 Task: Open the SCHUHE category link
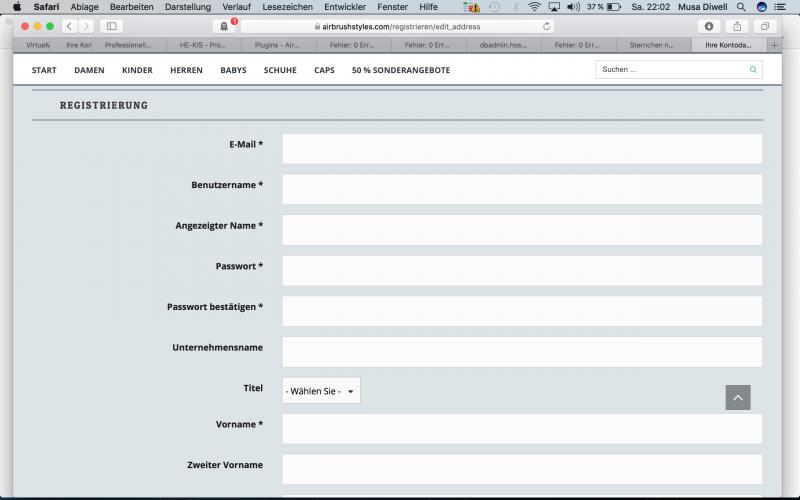tap(280, 71)
